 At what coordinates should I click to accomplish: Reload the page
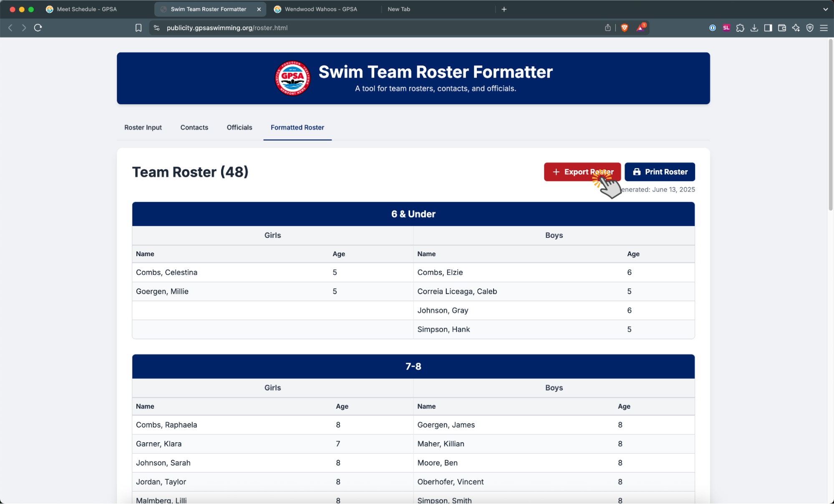point(38,28)
